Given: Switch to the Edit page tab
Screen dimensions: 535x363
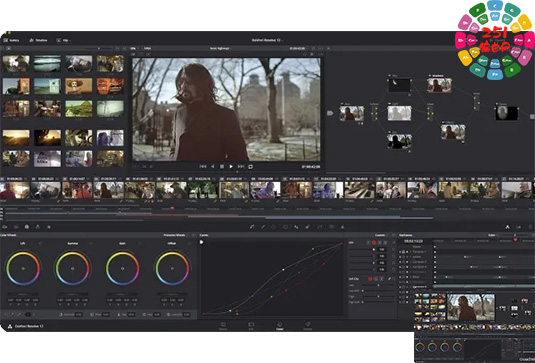Looking at the screenshot, I should [251, 326].
